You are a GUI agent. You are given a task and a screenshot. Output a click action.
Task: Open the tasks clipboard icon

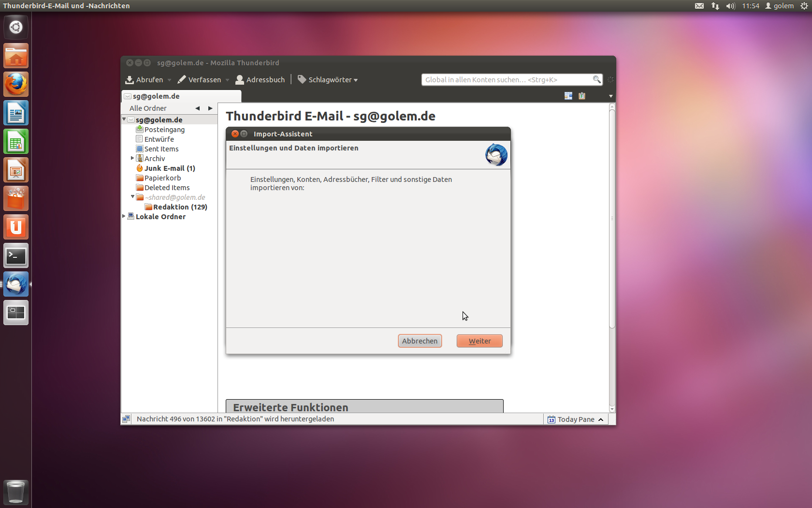[x=582, y=96]
